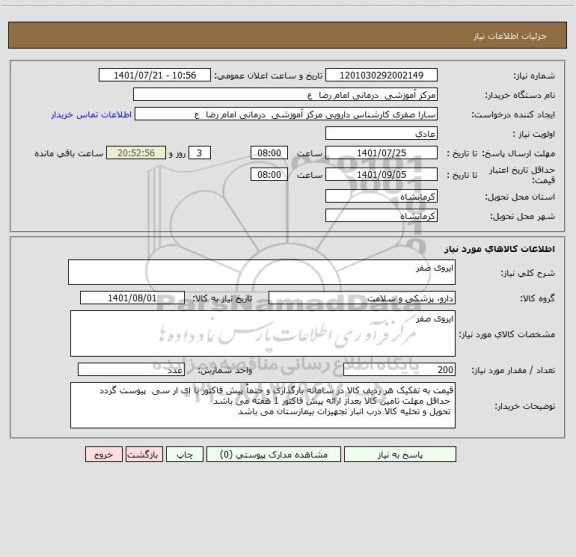Image resolution: width=576 pixels, height=557 pixels.
Task: Click the پاسخ به نیاز button
Action: [400, 454]
